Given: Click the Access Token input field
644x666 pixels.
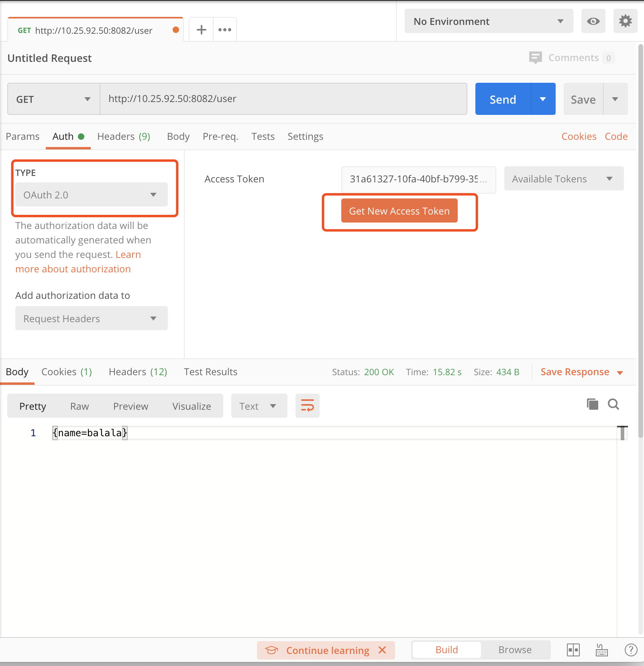Looking at the screenshot, I should 418,179.
